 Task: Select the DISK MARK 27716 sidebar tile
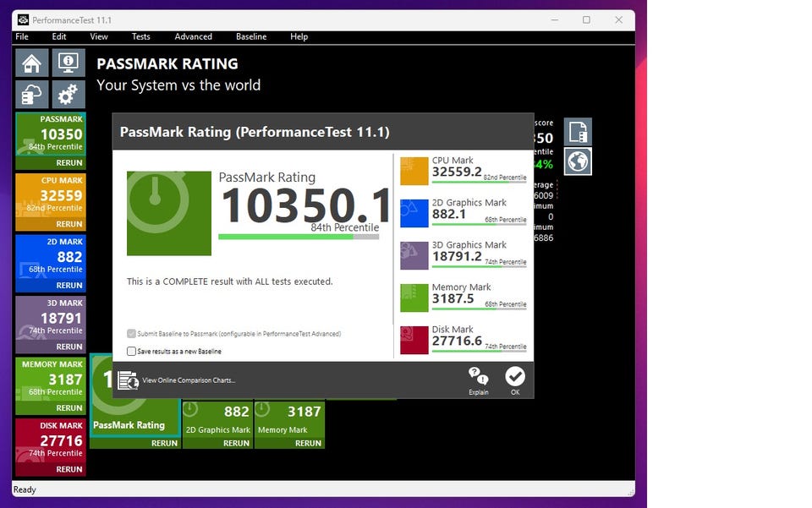51,440
